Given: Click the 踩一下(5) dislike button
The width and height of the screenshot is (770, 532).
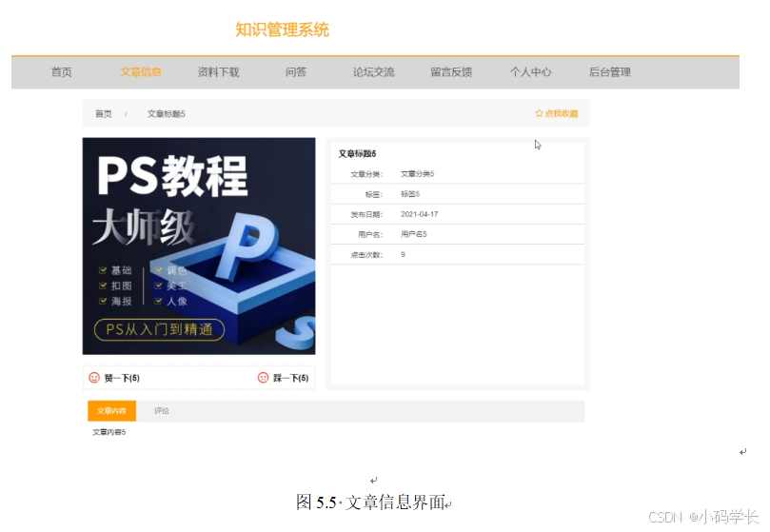Looking at the screenshot, I should pyautogui.click(x=284, y=378).
